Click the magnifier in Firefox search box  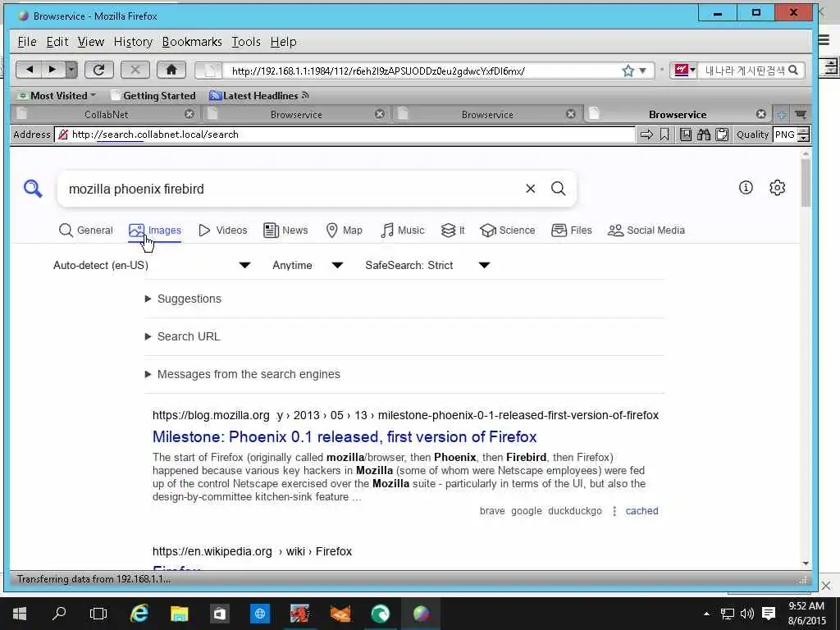(793, 71)
